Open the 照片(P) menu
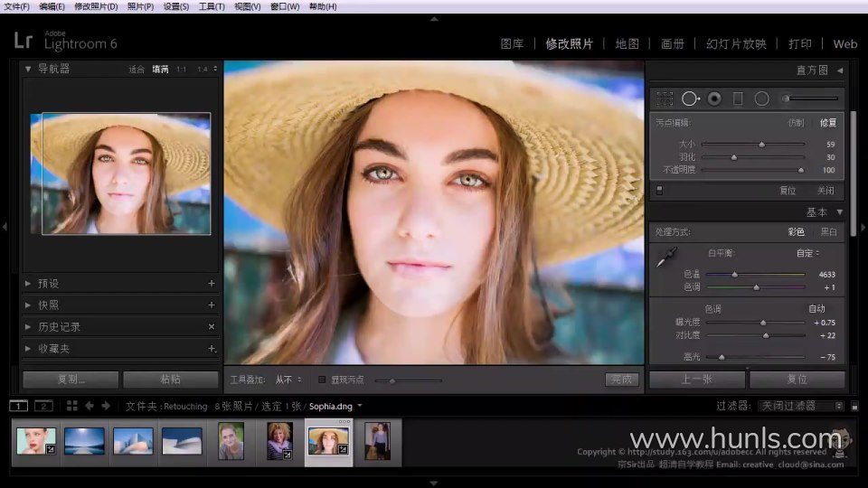 [140, 6]
